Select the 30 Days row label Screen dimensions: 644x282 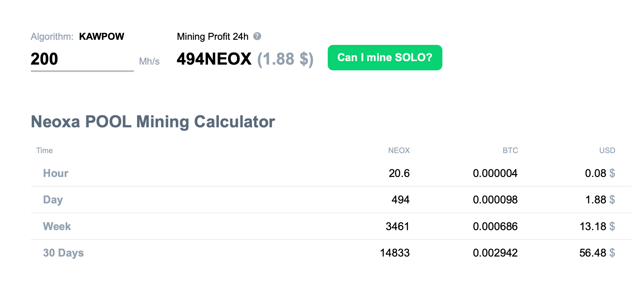tap(63, 253)
